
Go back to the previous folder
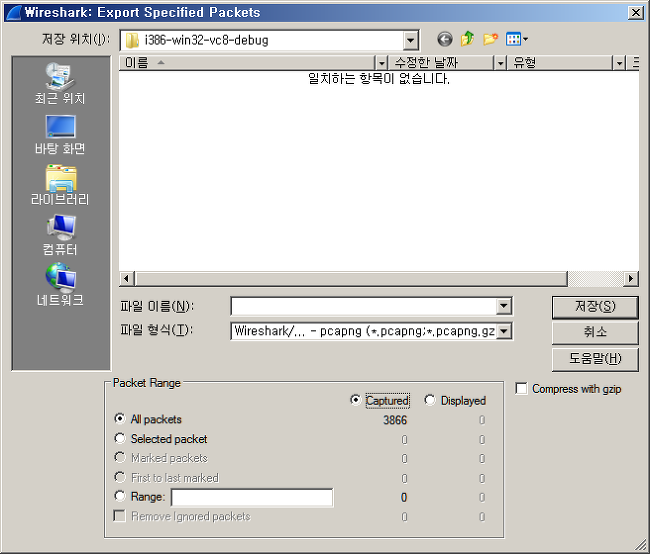(445, 40)
